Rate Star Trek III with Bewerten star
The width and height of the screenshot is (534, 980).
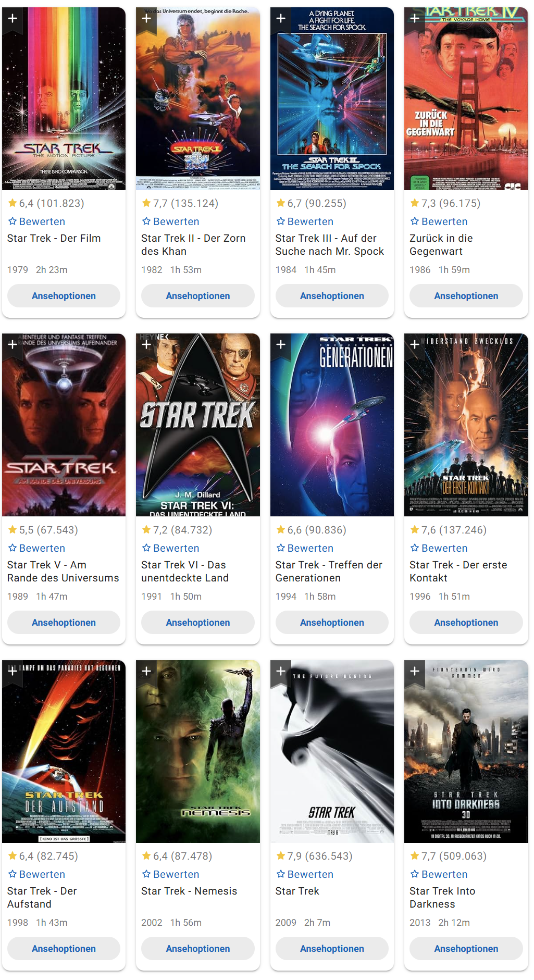point(305,221)
